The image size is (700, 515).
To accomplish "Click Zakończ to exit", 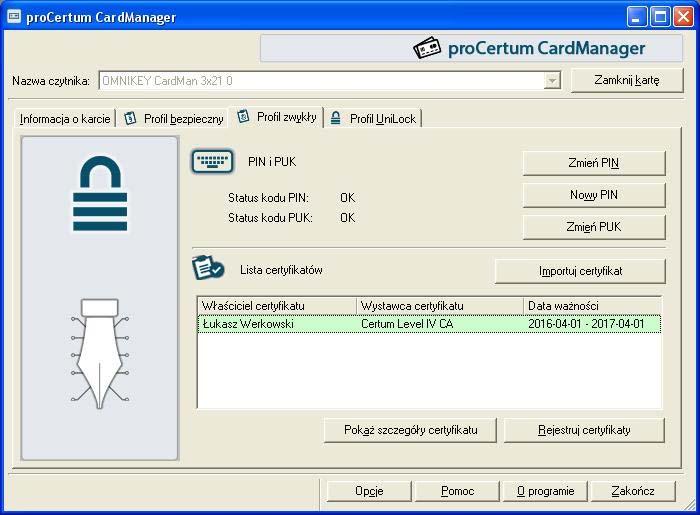I will pyautogui.click(x=633, y=491).
